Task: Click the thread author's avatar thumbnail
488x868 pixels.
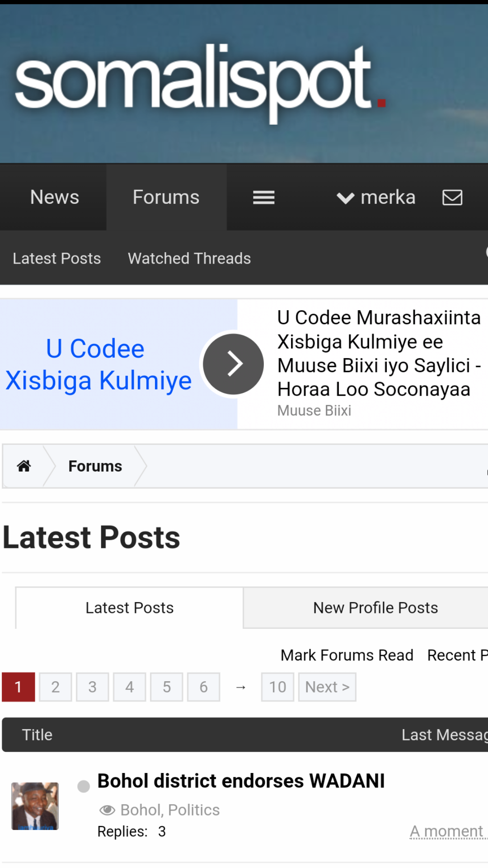Action: click(35, 806)
